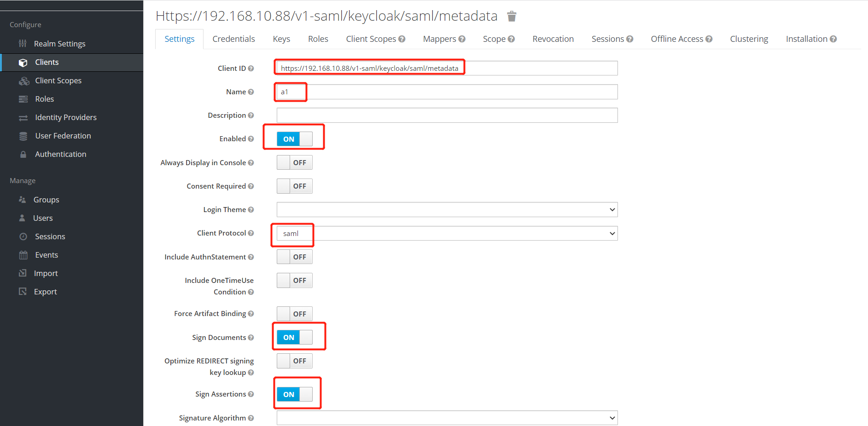This screenshot has height=426, width=868.
Task: Turn off the Sign Documents switch
Action: coord(295,338)
